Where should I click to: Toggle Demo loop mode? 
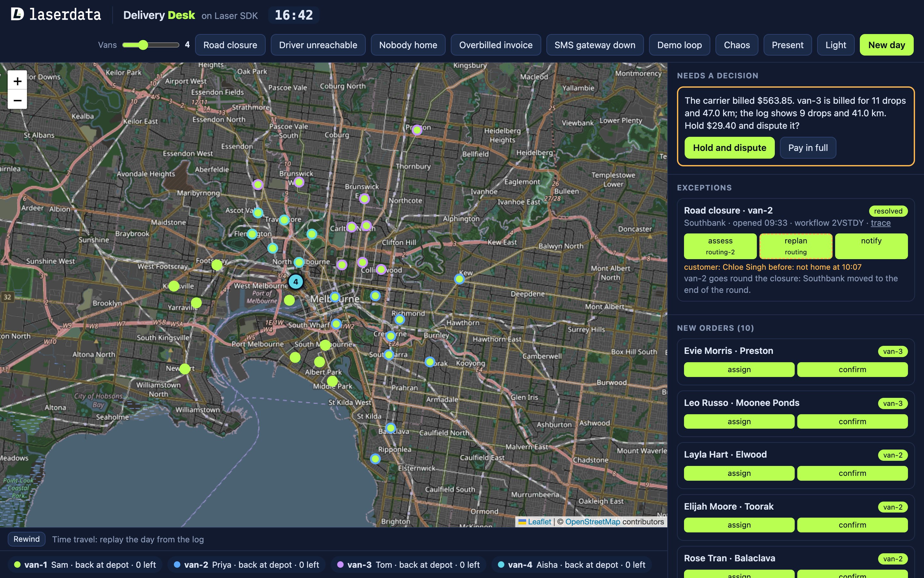[x=679, y=45]
